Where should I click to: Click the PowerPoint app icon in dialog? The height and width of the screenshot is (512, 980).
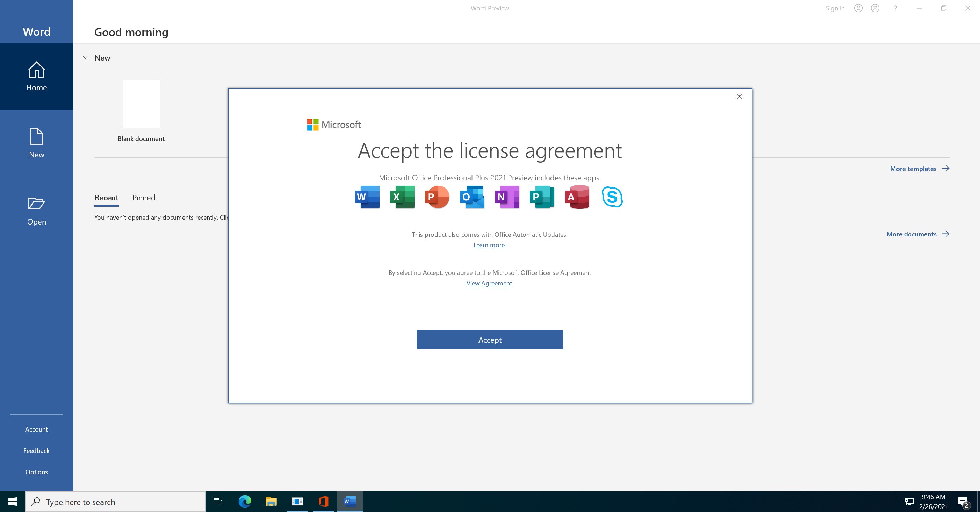437,197
